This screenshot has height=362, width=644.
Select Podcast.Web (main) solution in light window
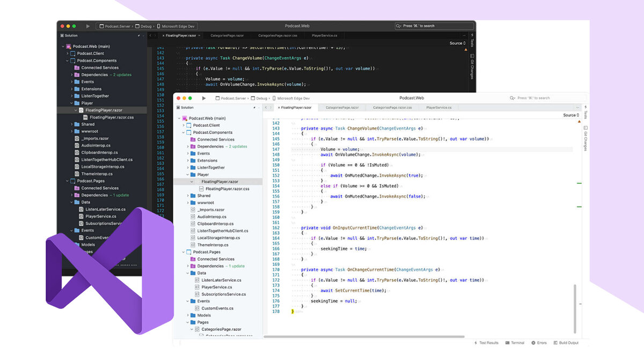207,118
